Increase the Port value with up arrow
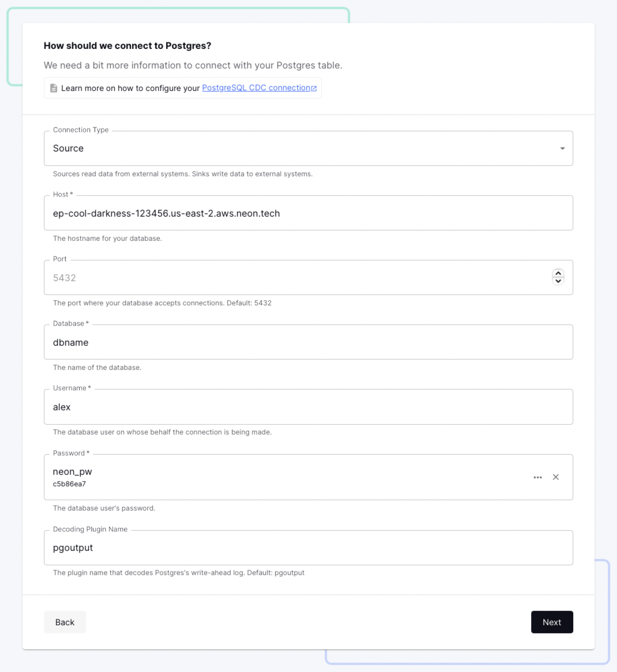 [x=558, y=274]
